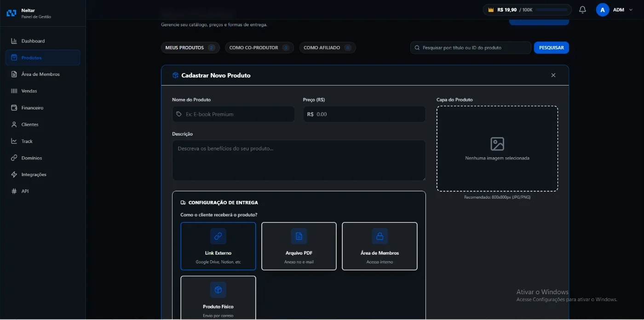Select Arquivo PDF delivery option
644x320 pixels.
pyautogui.click(x=299, y=246)
